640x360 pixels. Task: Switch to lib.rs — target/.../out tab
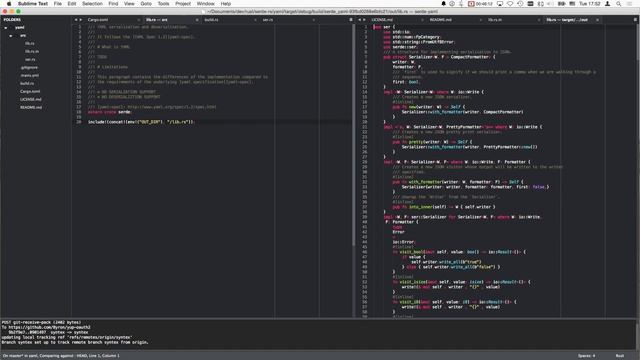[567, 20]
